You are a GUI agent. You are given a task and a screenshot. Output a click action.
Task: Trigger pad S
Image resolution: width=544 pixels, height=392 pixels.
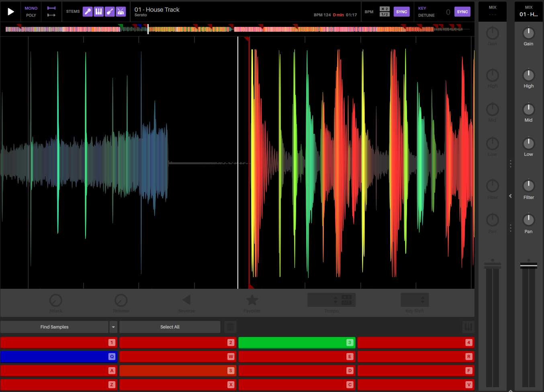[178, 371]
